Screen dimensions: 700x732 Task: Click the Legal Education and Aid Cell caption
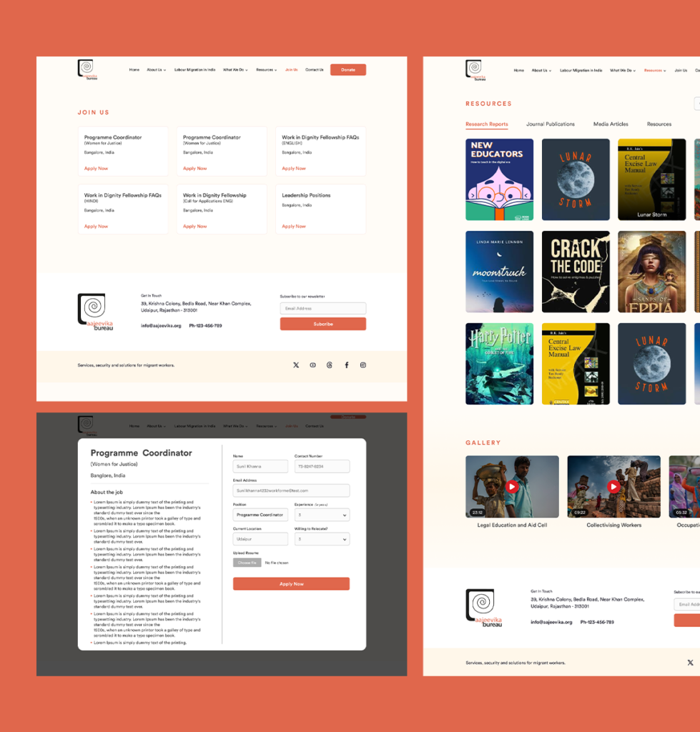point(512,525)
